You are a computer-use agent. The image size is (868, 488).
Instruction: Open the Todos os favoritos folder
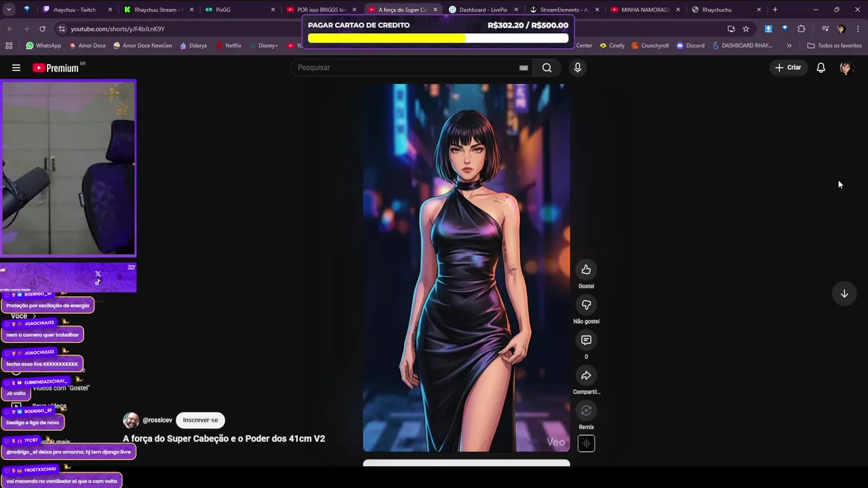(834, 45)
